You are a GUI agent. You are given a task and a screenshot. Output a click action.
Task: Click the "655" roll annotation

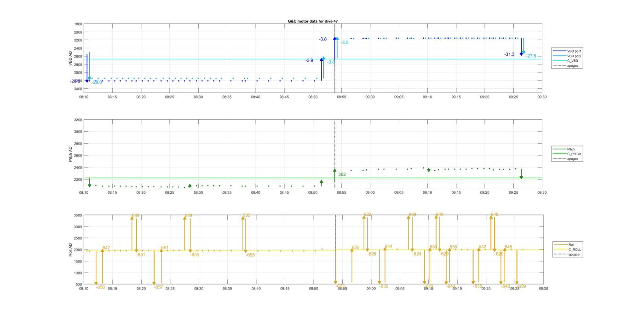click(454, 247)
